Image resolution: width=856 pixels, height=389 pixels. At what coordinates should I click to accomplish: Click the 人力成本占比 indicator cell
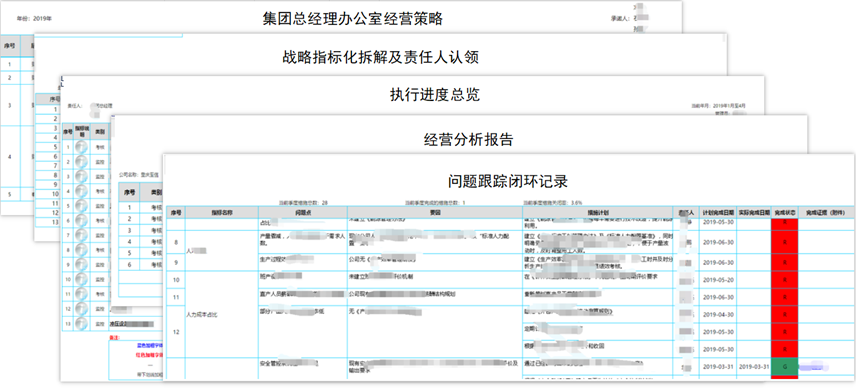tap(202, 315)
